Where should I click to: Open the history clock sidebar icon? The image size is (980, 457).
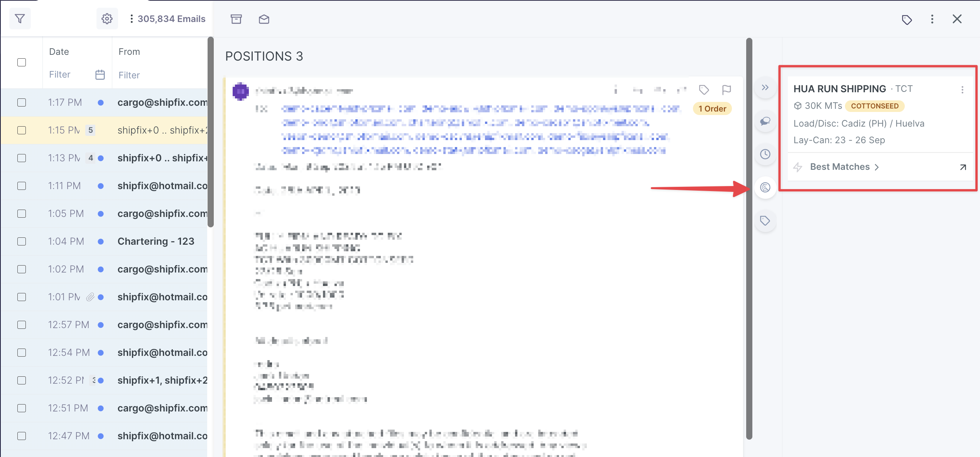tap(765, 154)
